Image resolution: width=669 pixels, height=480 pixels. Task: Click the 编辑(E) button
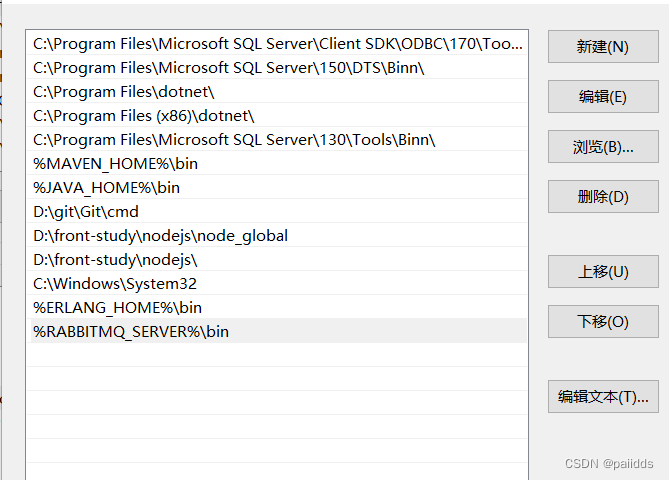point(603,97)
